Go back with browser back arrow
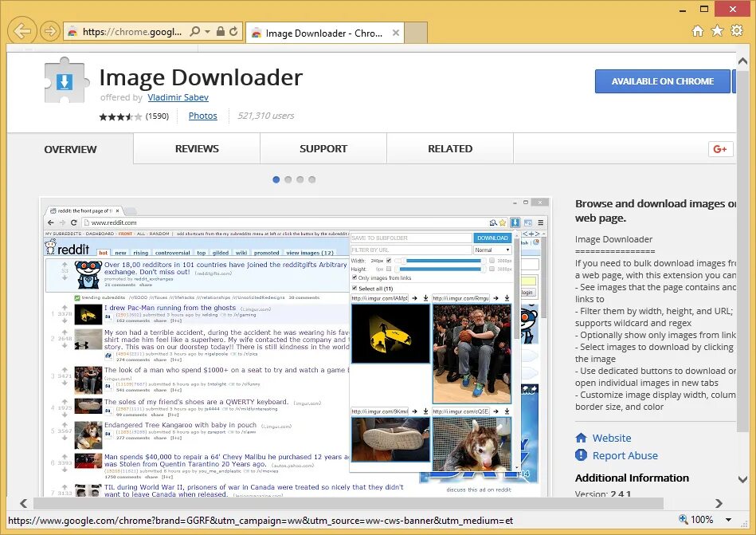The image size is (756, 535). coord(22,31)
